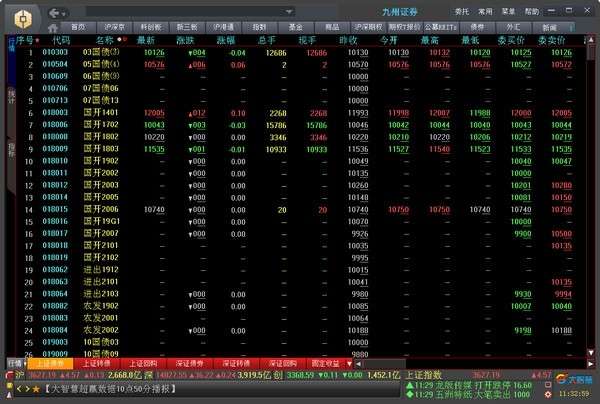
Task: Click the red gear icon bottom right
Action: 548,394
